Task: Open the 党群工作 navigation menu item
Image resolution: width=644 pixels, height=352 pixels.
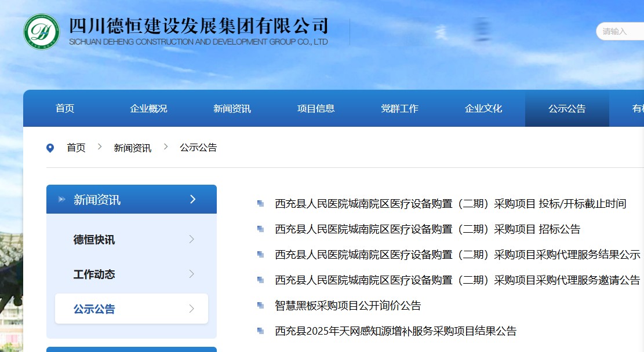Action: pyautogui.click(x=399, y=108)
